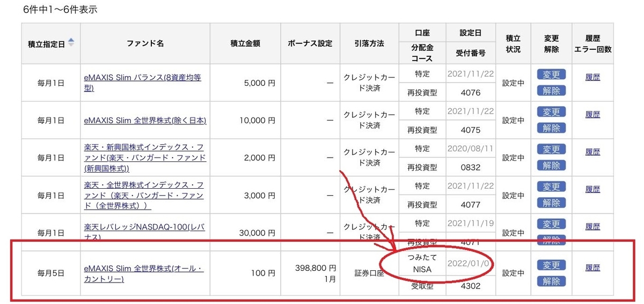Select the 引落方法 column header
The height and width of the screenshot is (304, 644).
[x=369, y=43]
